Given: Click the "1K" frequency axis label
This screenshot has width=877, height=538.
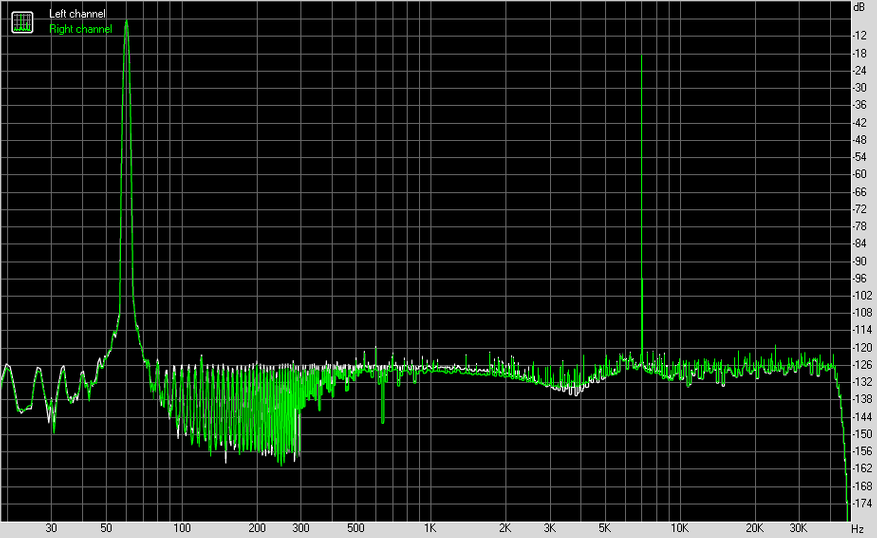Looking at the screenshot, I should pyautogui.click(x=430, y=528).
